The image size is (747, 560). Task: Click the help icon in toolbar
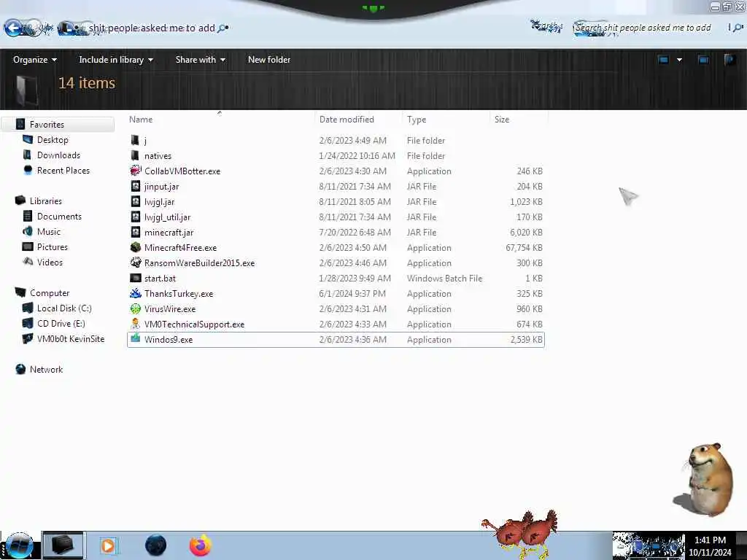729,60
